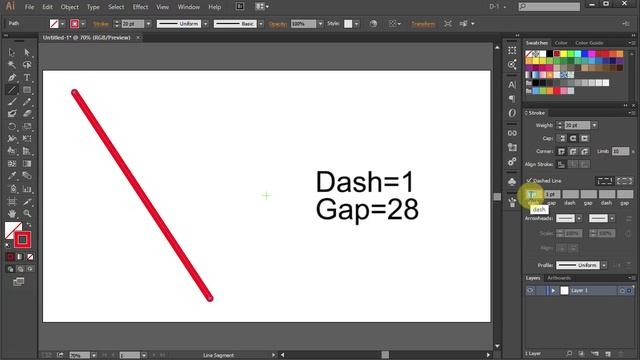Select the Pen tool
The width and height of the screenshot is (640, 360).
pyautogui.click(x=12, y=77)
